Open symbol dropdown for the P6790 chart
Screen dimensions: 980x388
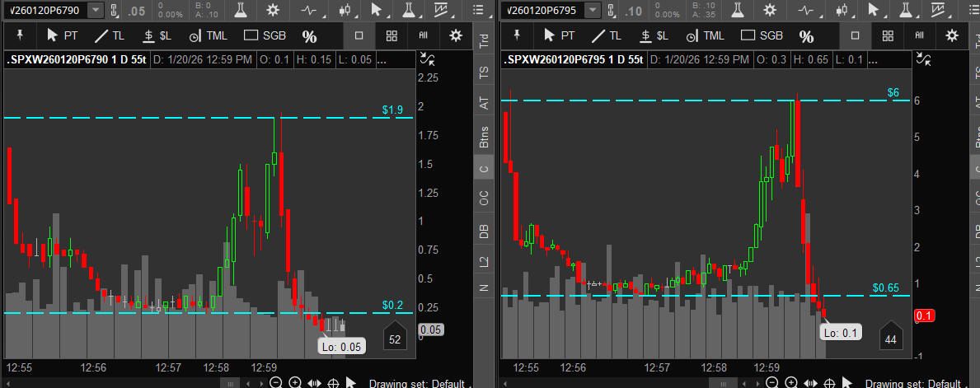[96, 10]
